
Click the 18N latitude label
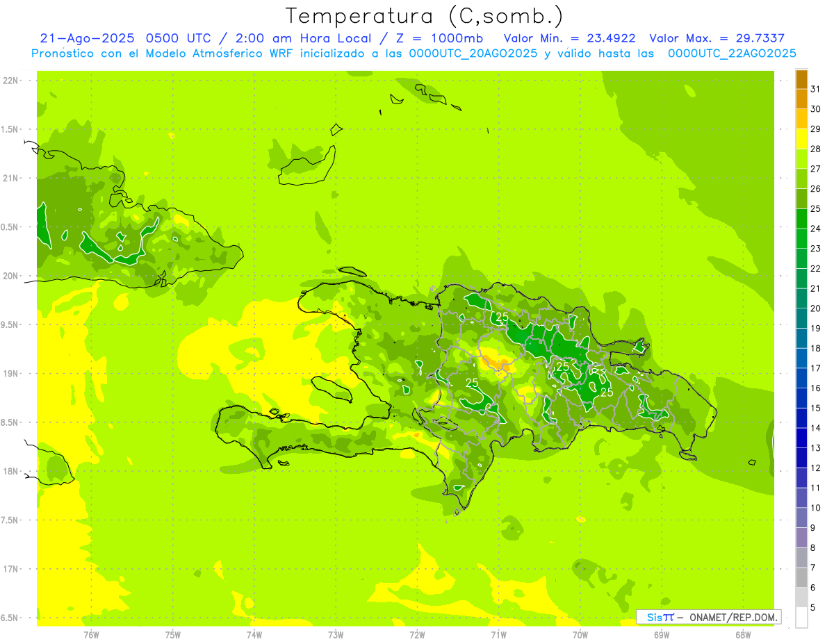(x=10, y=471)
